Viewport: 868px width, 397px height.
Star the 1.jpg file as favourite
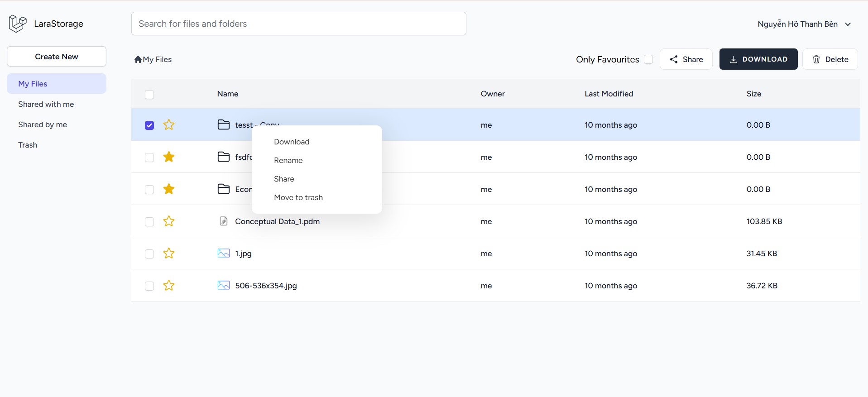169,254
